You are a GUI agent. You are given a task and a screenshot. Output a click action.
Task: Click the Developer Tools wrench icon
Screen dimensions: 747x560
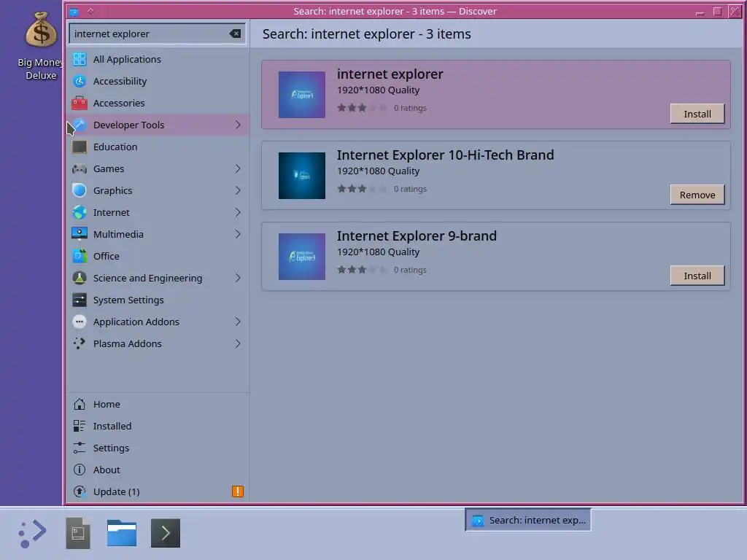[x=80, y=125]
